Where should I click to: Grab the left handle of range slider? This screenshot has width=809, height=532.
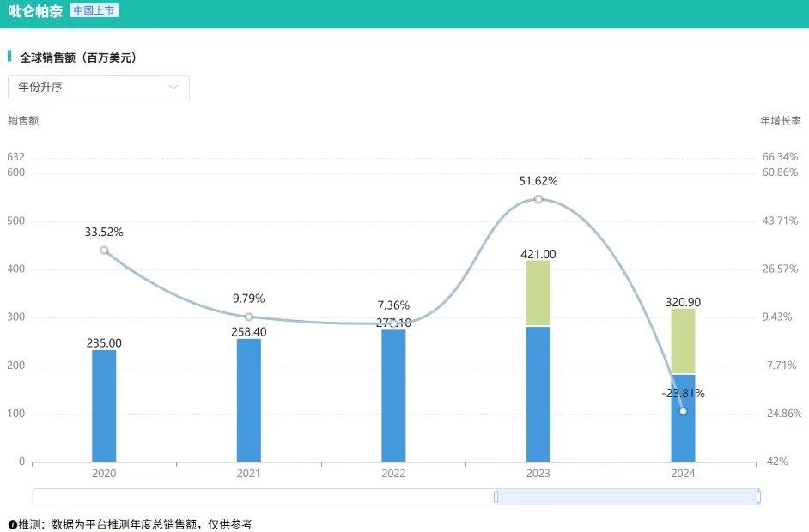tap(496, 497)
